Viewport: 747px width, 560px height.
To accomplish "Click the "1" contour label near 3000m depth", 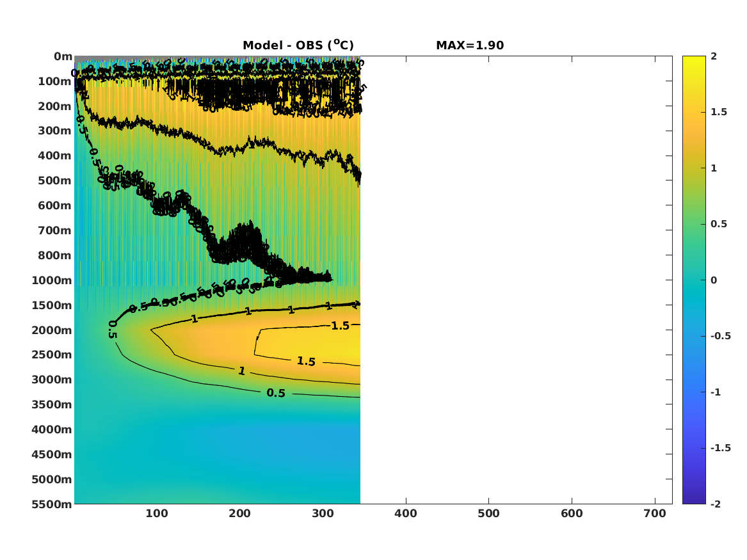I will [x=241, y=371].
